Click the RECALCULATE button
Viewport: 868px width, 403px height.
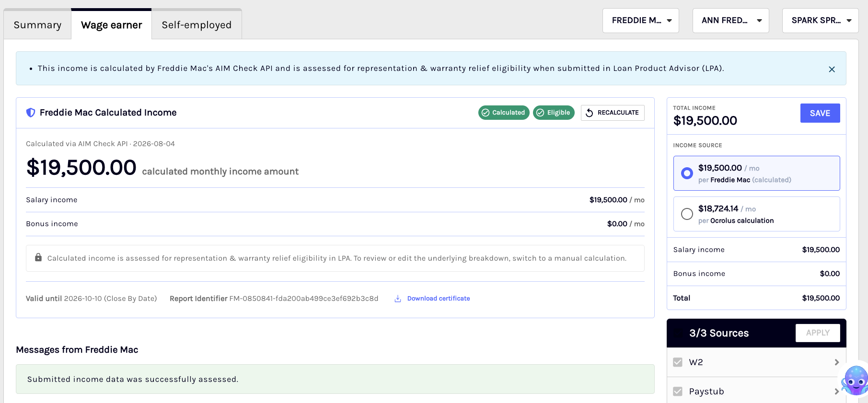[613, 113]
